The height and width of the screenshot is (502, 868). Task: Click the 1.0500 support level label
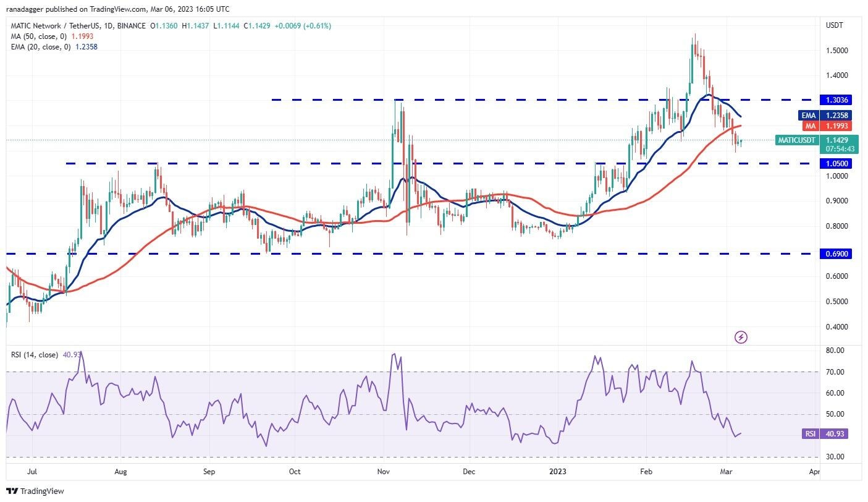pos(836,164)
